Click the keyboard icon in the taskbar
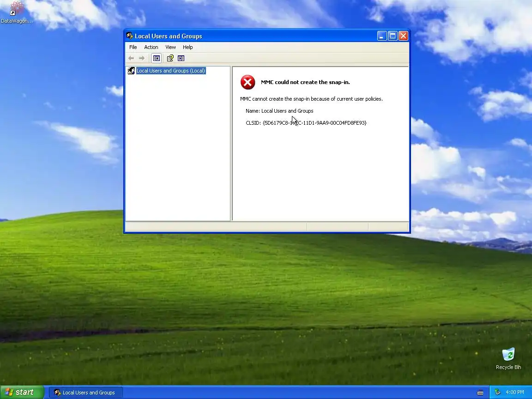Screen dimensions: 532x399 click(x=480, y=393)
